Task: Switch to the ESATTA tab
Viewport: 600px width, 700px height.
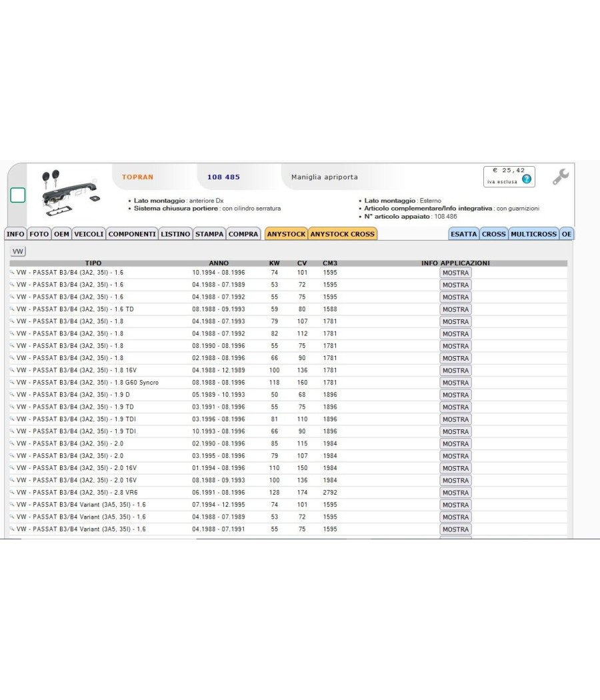Action: (464, 234)
